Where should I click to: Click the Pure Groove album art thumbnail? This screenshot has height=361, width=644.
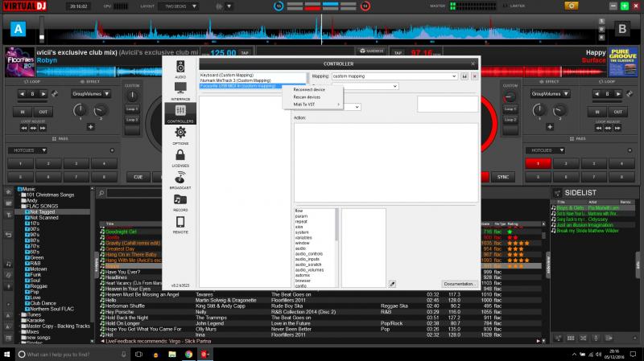point(623,62)
